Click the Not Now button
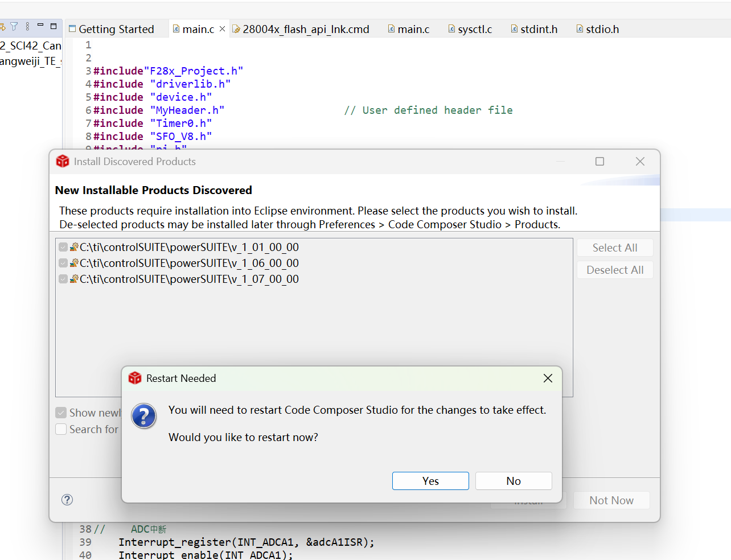 point(611,500)
